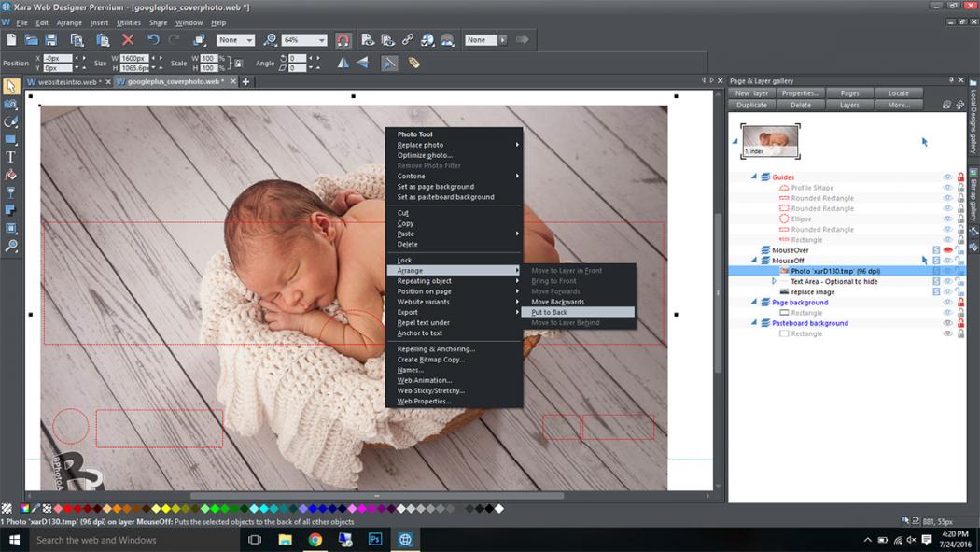Viewport: 980px width, 552px height.
Task: Select the Rectangle tool
Action: tap(10, 139)
